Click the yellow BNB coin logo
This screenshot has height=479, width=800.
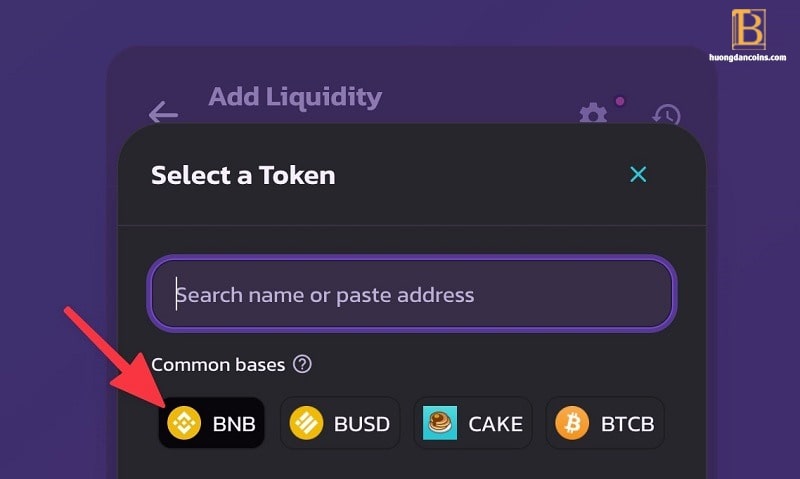coord(184,423)
